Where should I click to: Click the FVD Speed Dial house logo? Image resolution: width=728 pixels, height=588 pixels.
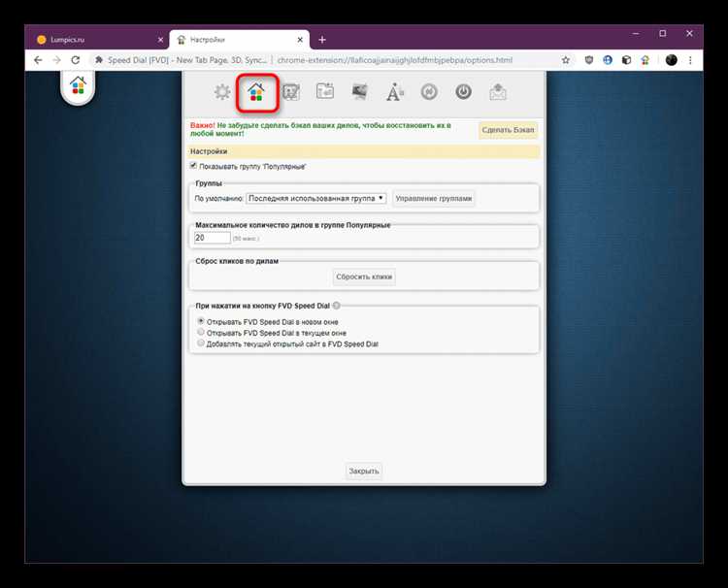pos(78,85)
